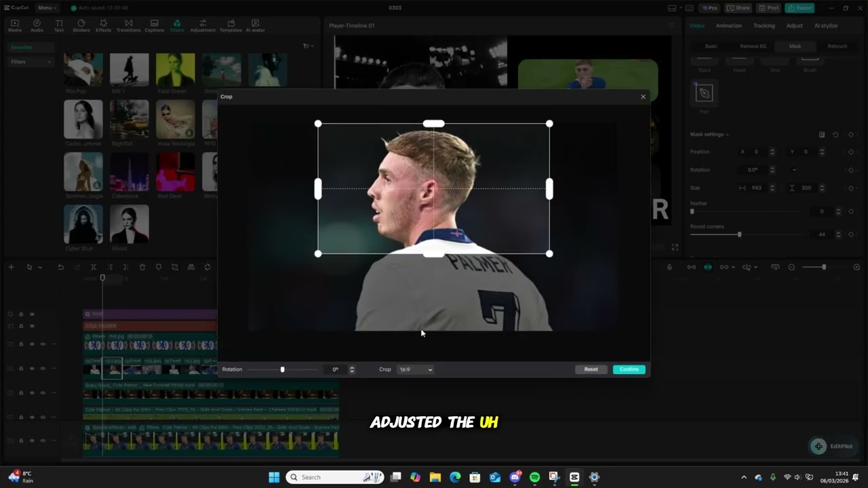The width and height of the screenshot is (868, 488).
Task: Click the Share button
Action: coord(738,7)
